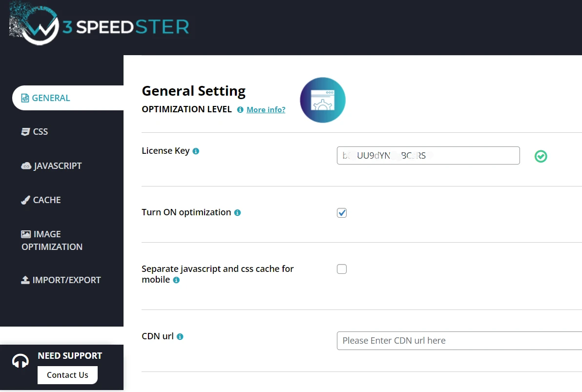Click the info icon next to CDN url

180,336
